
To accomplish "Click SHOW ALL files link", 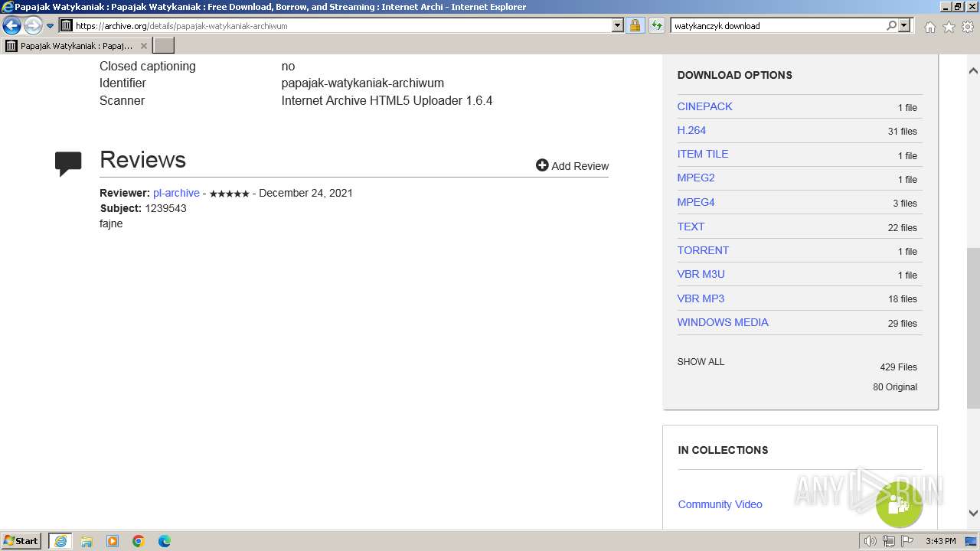I will click(x=701, y=362).
